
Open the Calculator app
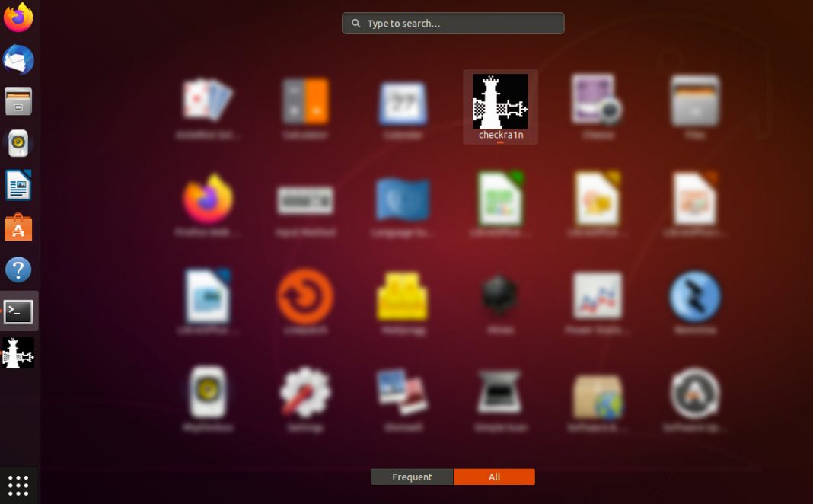(304, 101)
